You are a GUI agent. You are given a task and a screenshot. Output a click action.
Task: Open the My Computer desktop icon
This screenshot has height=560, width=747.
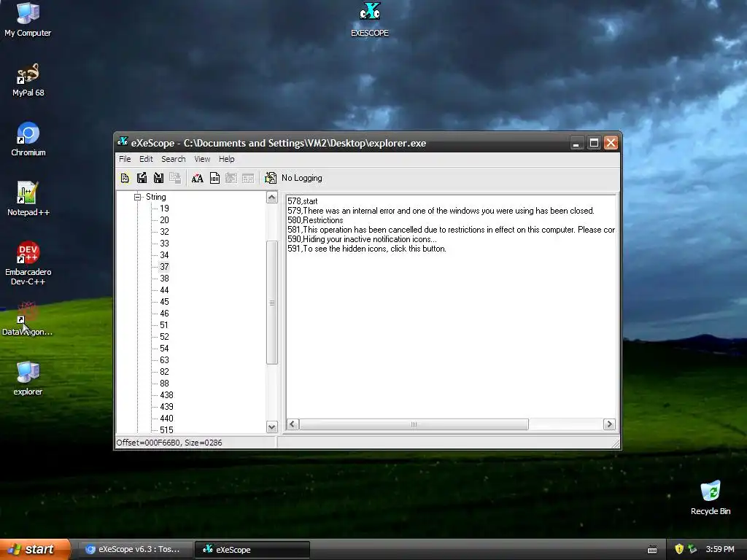point(28,20)
